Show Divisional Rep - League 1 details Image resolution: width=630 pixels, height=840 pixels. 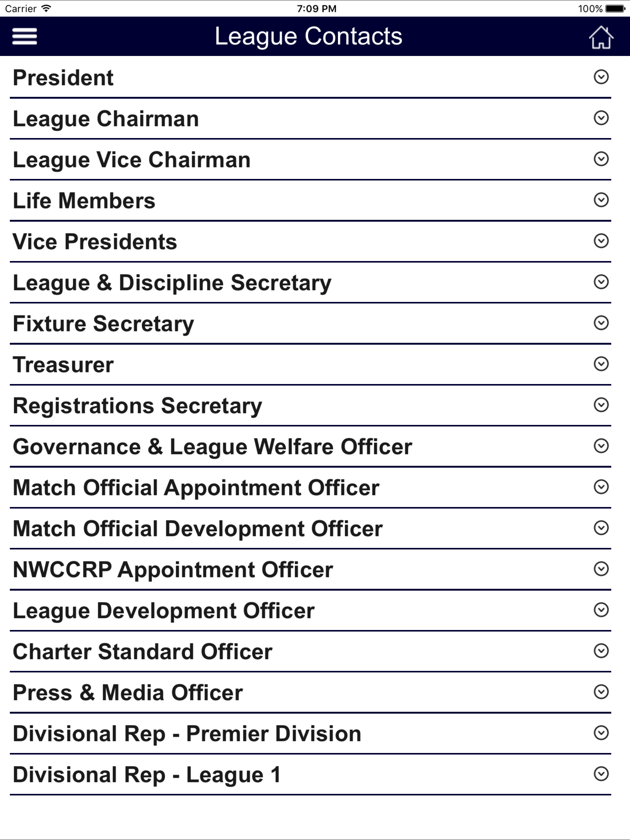point(310,775)
